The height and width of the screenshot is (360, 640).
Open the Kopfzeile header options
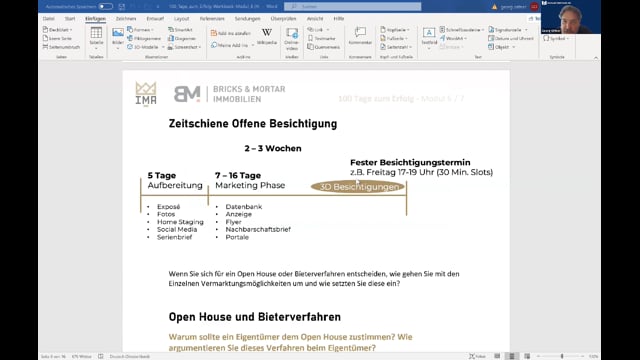[x=394, y=30]
